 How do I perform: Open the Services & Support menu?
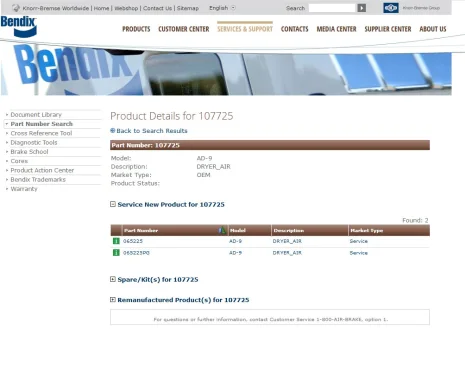[245, 29]
